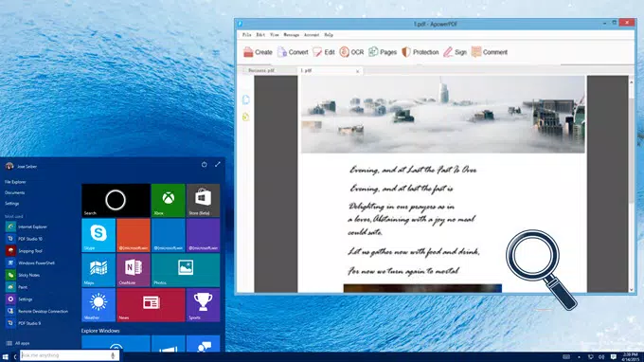
Task: Open Settings link below Documents
Action: click(12, 204)
